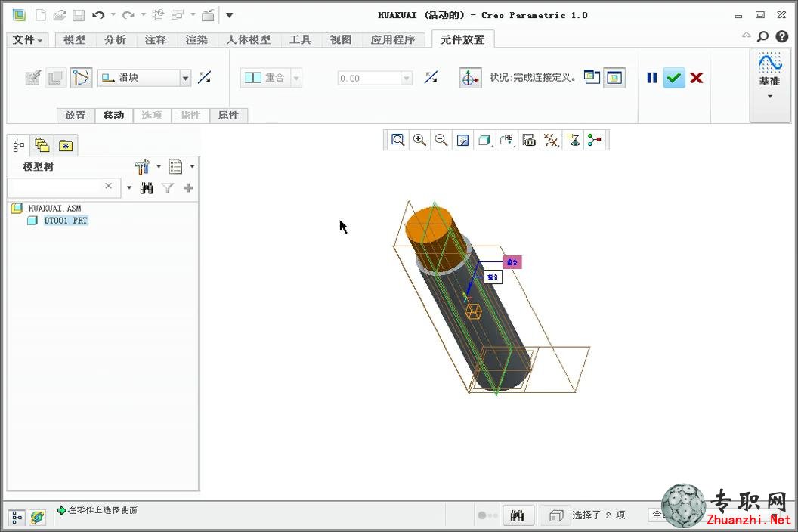The width and height of the screenshot is (798, 532).
Task: Toggle showing component in separate window
Action: point(592,77)
